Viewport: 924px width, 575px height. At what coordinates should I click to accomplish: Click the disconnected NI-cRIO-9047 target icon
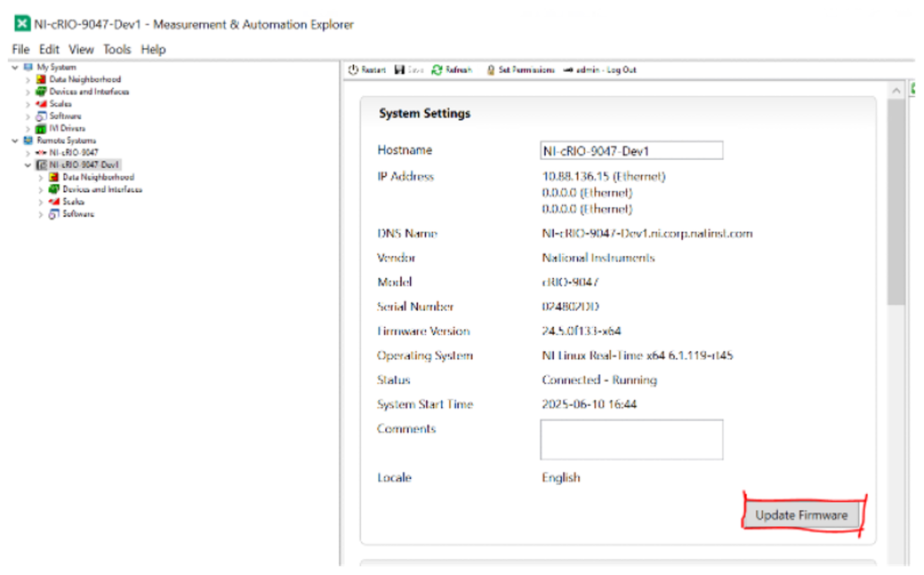[41, 153]
